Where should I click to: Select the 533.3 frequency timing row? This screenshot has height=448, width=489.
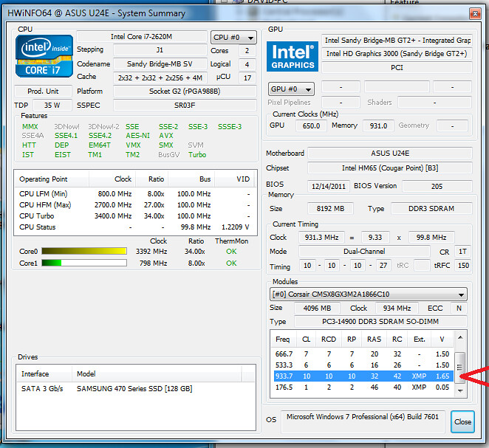[363, 365]
